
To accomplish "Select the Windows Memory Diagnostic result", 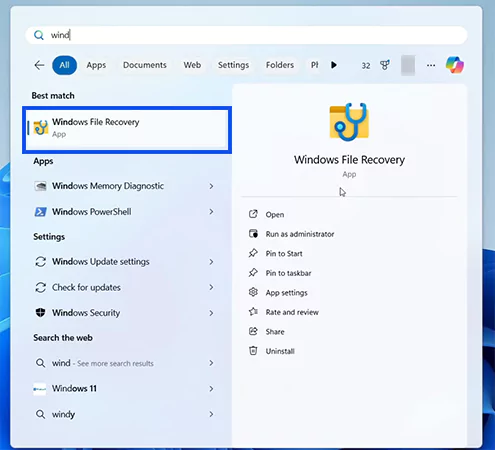I will [124, 186].
